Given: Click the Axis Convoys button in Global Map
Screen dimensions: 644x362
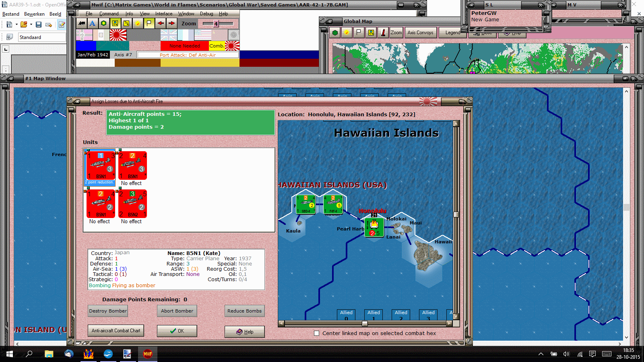Looking at the screenshot, I should (x=420, y=33).
